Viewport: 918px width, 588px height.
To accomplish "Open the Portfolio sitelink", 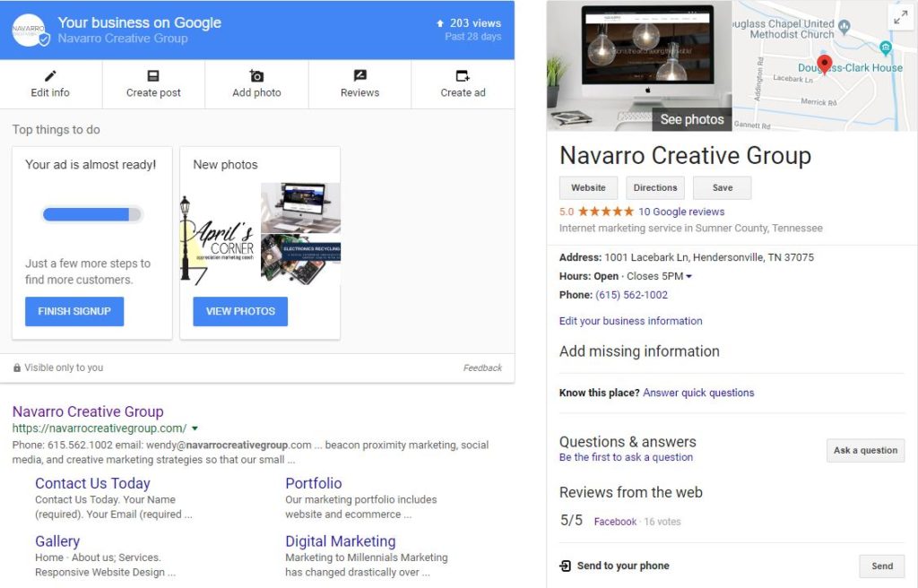I will click(x=313, y=483).
